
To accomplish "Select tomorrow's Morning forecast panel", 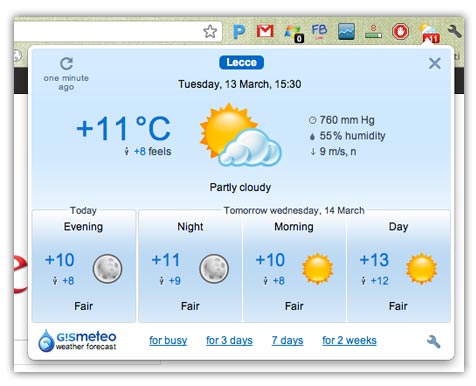I will (x=294, y=266).
